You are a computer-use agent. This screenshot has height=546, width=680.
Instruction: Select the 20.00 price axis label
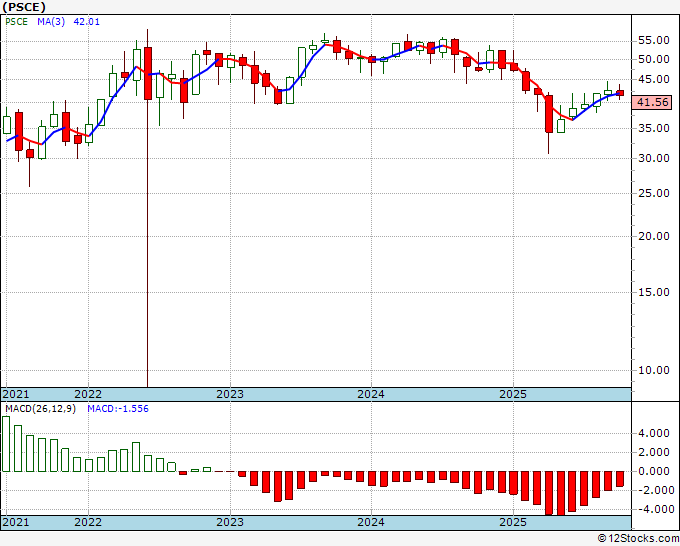point(654,236)
